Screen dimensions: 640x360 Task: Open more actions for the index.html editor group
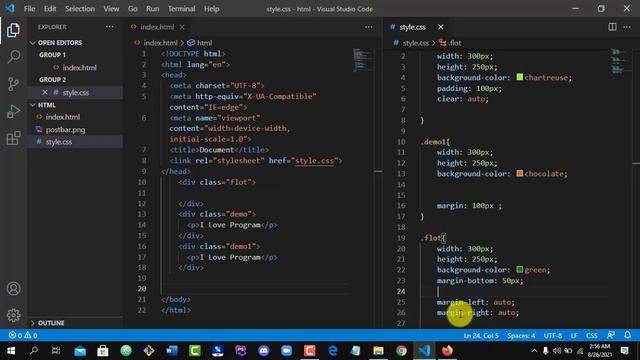pos(369,27)
